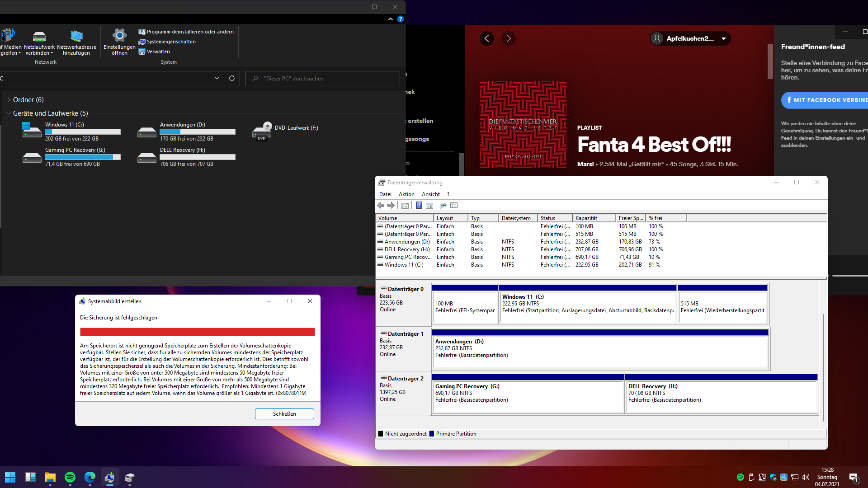Select the 515 MB recovery partition block
This screenshot has height=488, width=868.
click(x=722, y=304)
